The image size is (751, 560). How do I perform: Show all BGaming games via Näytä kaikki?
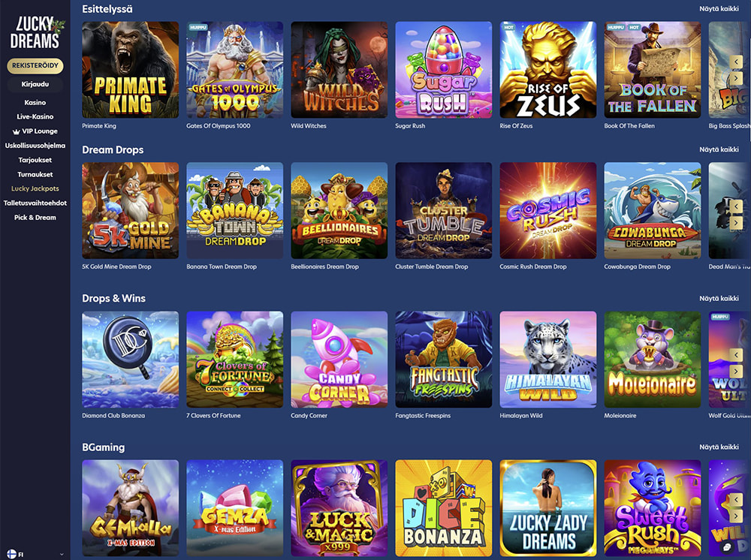pyautogui.click(x=719, y=447)
